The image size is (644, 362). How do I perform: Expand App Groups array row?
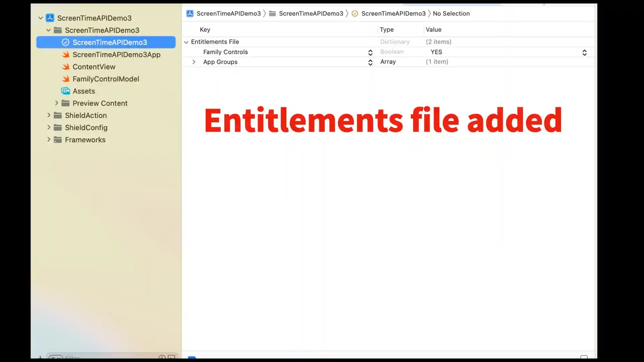click(x=194, y=62)
